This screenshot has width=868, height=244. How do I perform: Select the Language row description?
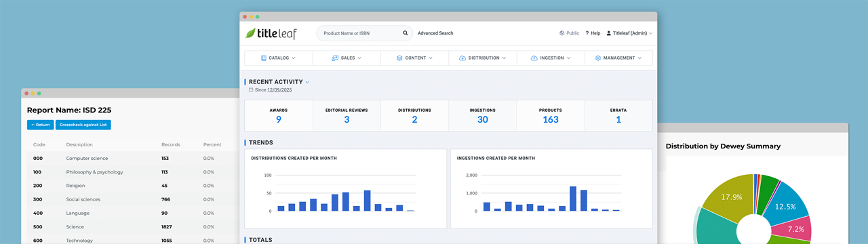point(77,213)
